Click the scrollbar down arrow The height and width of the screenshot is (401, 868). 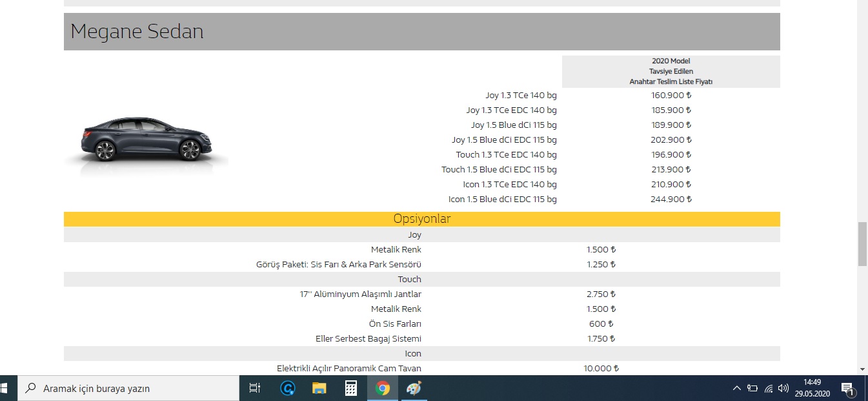click(862, 369)
